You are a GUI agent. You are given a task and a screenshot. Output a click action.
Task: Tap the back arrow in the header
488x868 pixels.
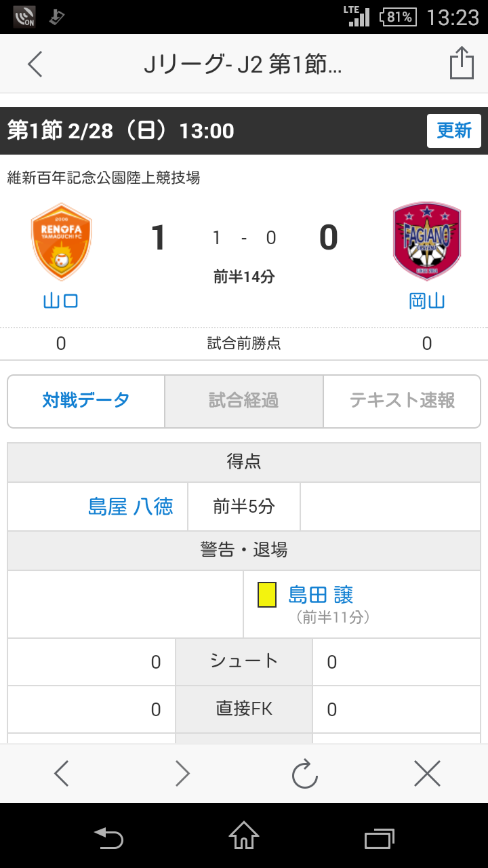click(x=35, y=64)
